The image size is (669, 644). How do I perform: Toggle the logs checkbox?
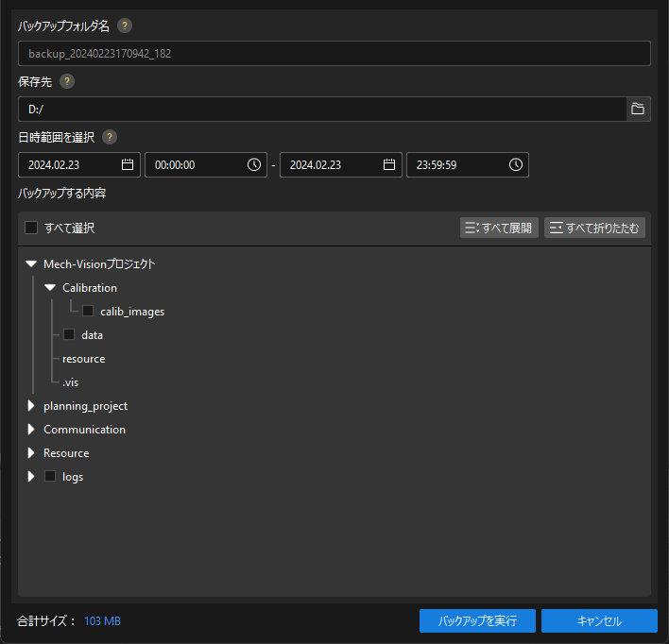[50, 477]
